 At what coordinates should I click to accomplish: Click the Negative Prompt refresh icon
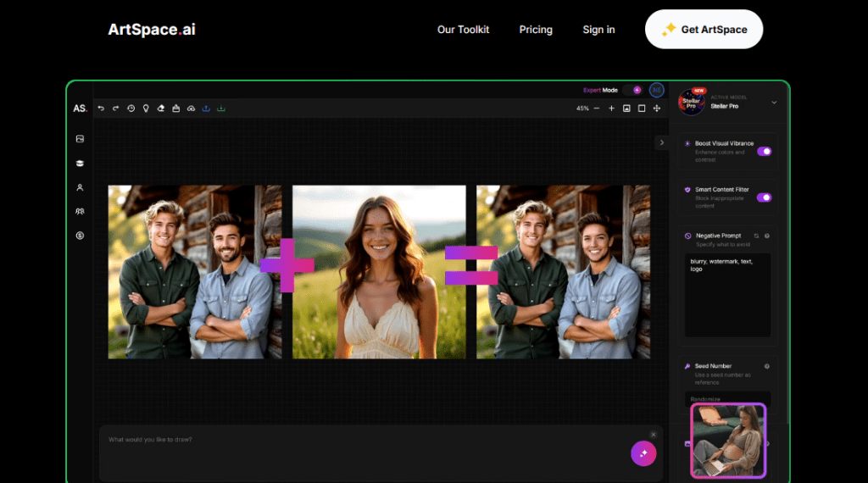tap(757, 236)
